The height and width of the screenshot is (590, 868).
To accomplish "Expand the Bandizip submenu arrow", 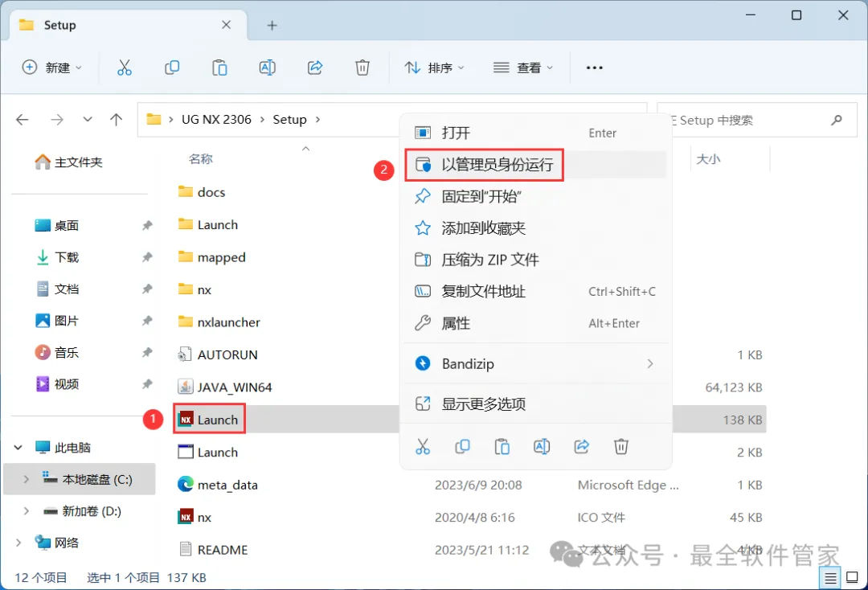I will click(650, 363).
